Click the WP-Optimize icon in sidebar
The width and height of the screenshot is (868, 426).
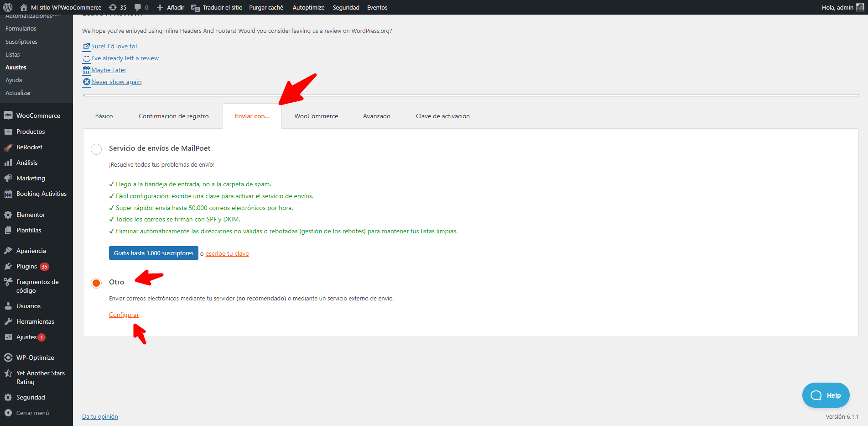click(8, 358)
